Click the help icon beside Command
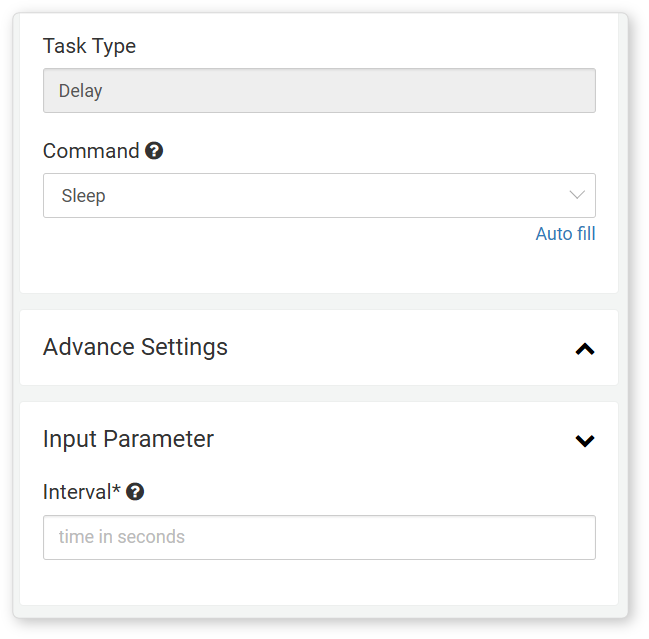Screen dimensions: 649x639 [x=154, y=151]
